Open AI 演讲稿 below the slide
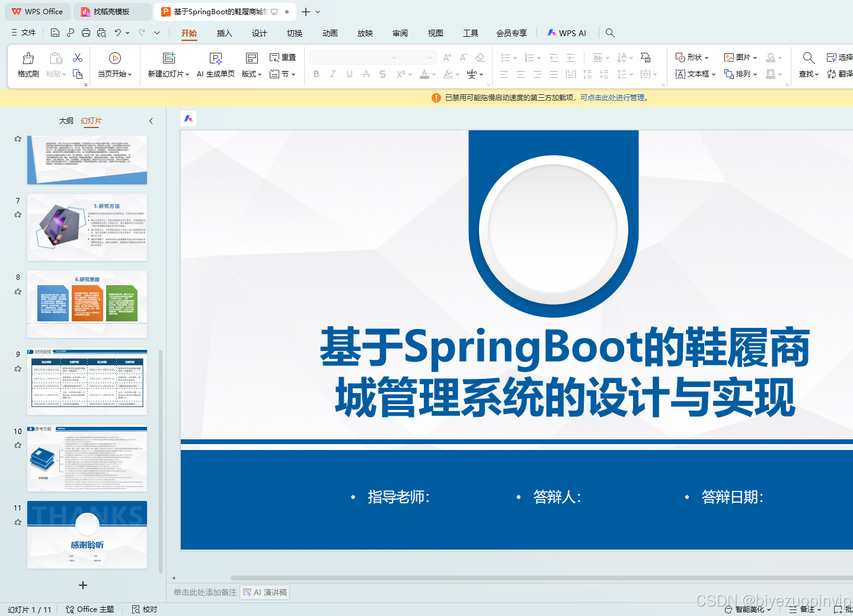 coord(264,592)
